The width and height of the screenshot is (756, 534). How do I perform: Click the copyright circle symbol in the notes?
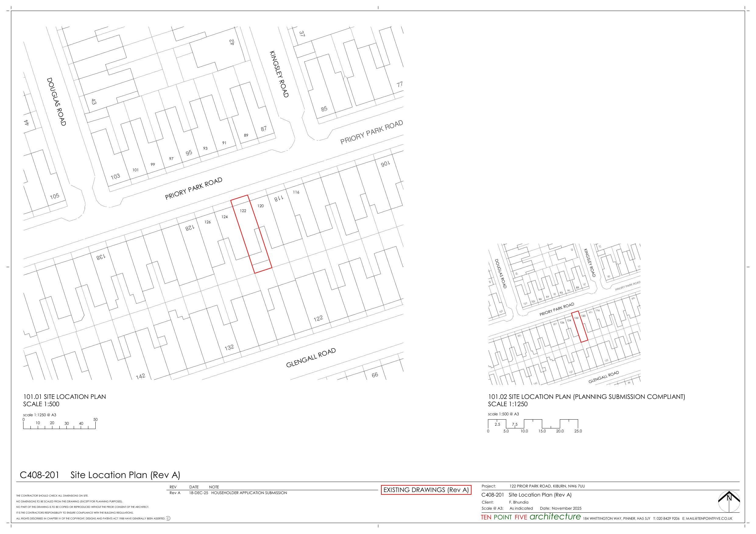(168, 518)
